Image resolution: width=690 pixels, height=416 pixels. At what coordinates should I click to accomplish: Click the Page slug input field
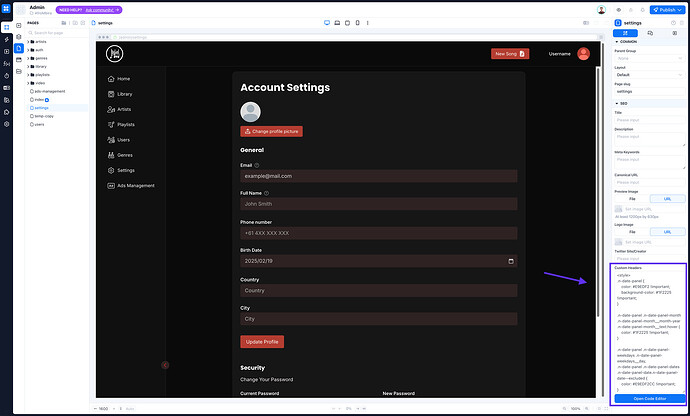click(650, 92)
